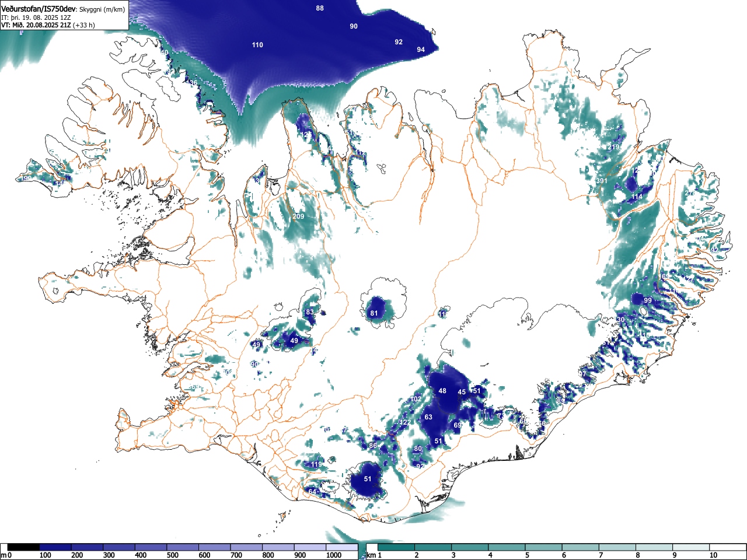
Task: Click the 119 value in the southwest
Action: (x=316, y=464)
